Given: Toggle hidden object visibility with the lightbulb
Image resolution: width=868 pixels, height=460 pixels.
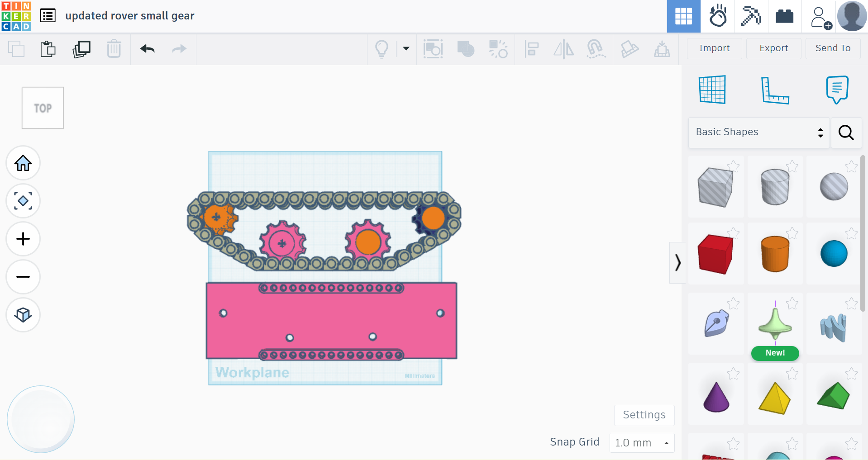Looking at the screenshot, I should 382,49.
